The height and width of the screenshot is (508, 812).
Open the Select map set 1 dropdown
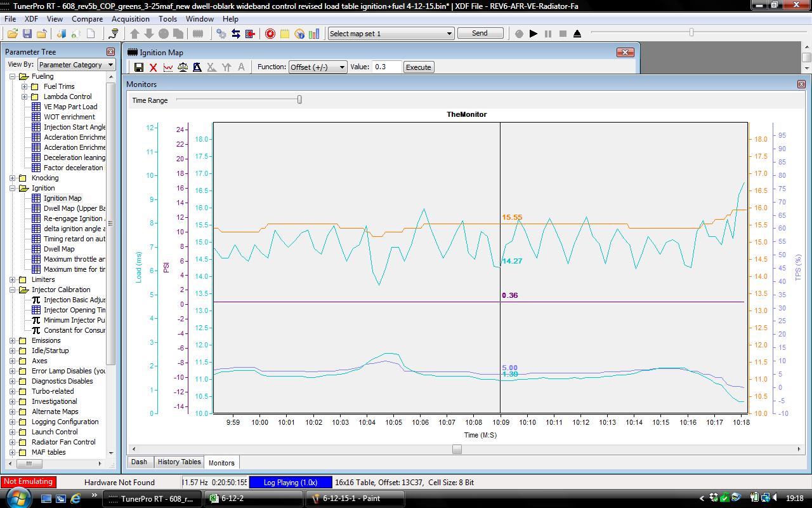[391, 34]
